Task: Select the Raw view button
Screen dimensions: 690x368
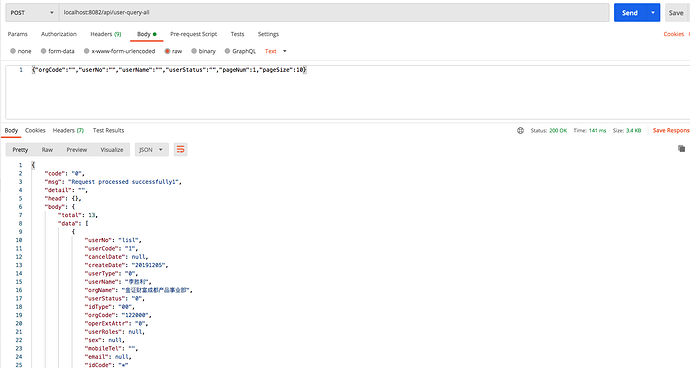Action: [47, 150]
